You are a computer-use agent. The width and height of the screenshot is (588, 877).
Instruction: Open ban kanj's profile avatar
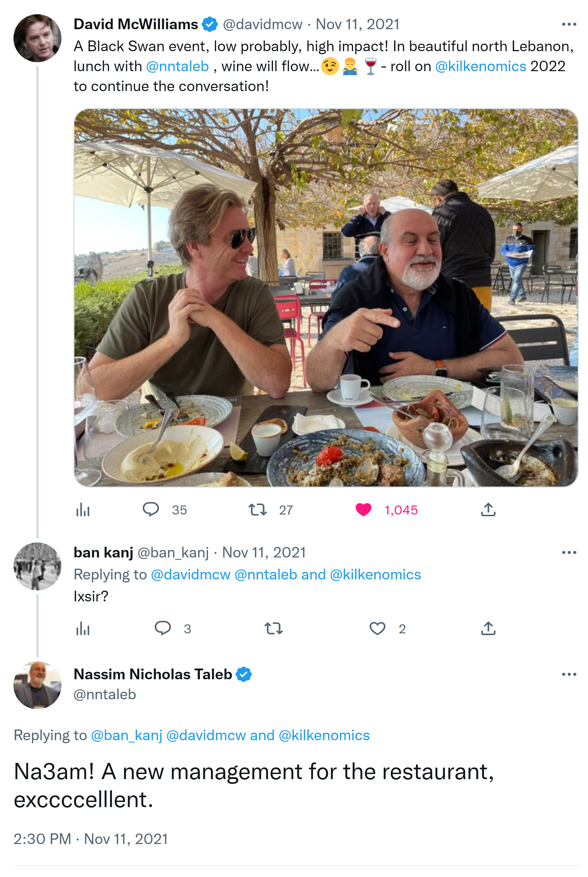37,566
